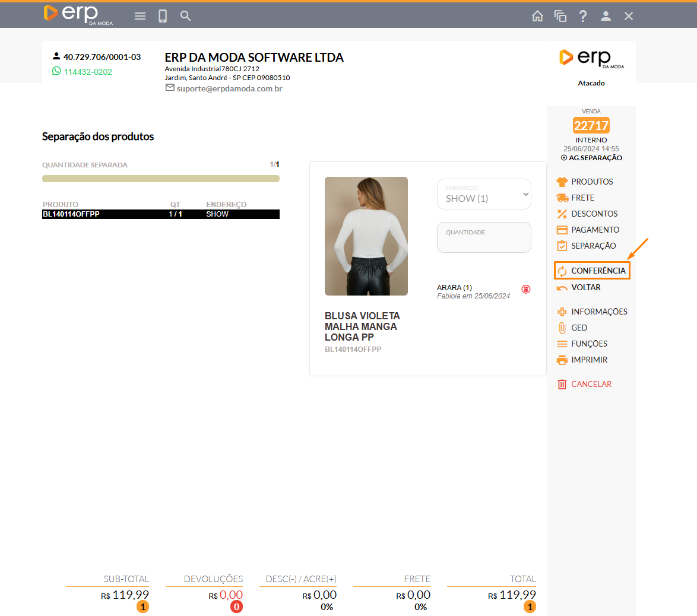Click into the Quantidade input field
The height and width of the screenshot is (616, 697).
pyautogui.click(x=484, y=239)
